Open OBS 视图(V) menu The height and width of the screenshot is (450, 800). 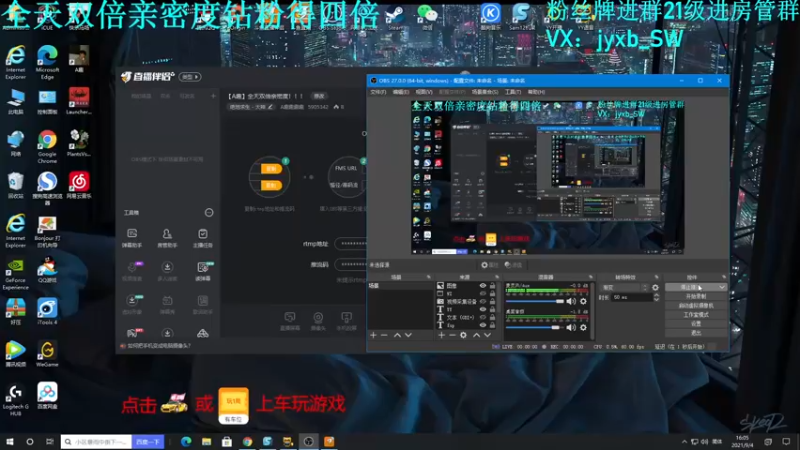424,92
